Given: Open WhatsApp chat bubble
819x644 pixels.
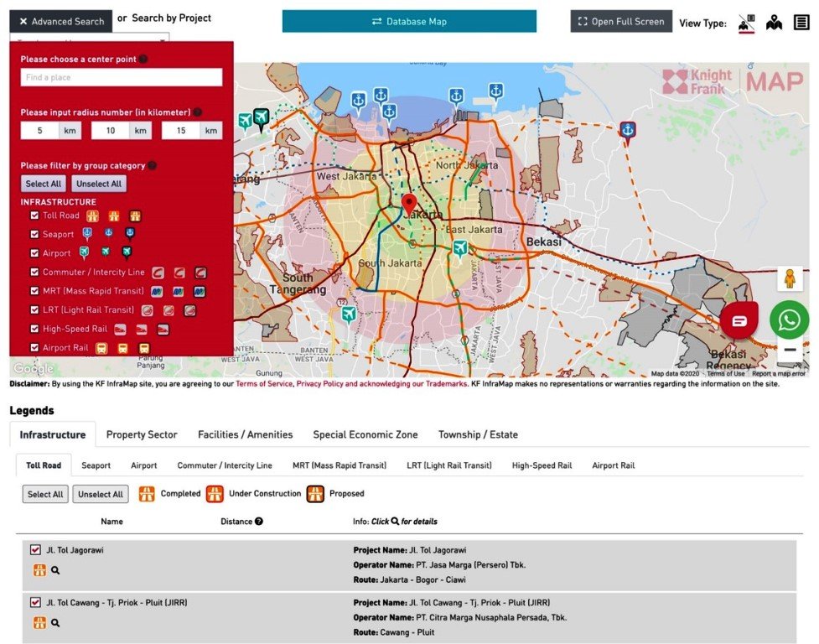Looking at the screenshot, I should point(789,319).
